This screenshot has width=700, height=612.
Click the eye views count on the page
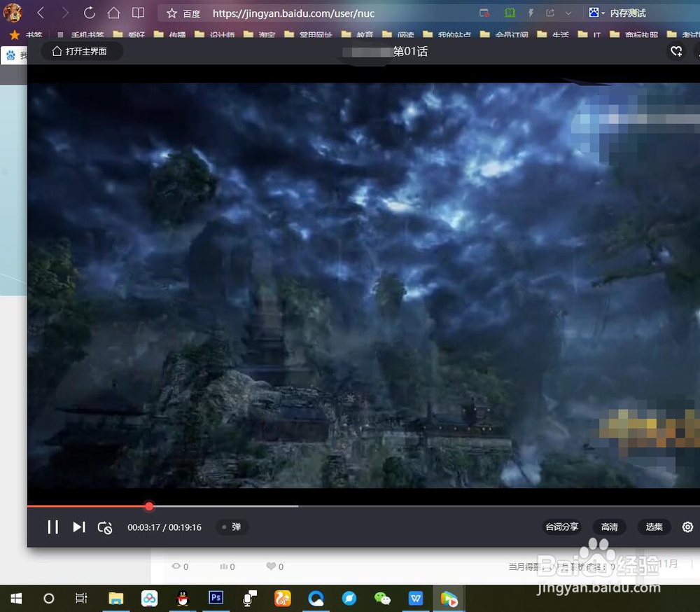pos(180,566)
